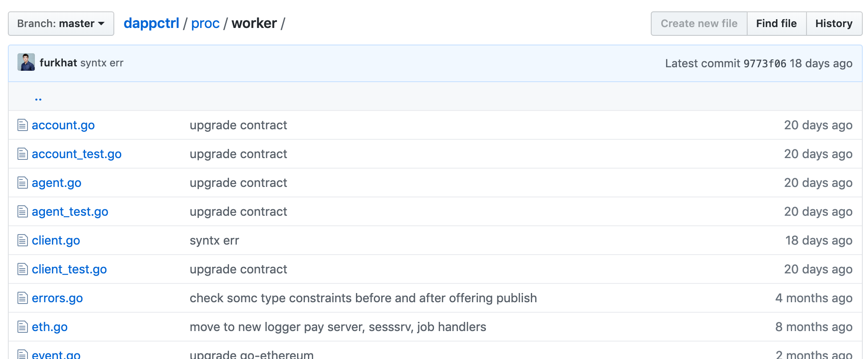Open commit 9773f06
Image resolution: width=868 pixels, height=359 pixels.
coord(765,64)
